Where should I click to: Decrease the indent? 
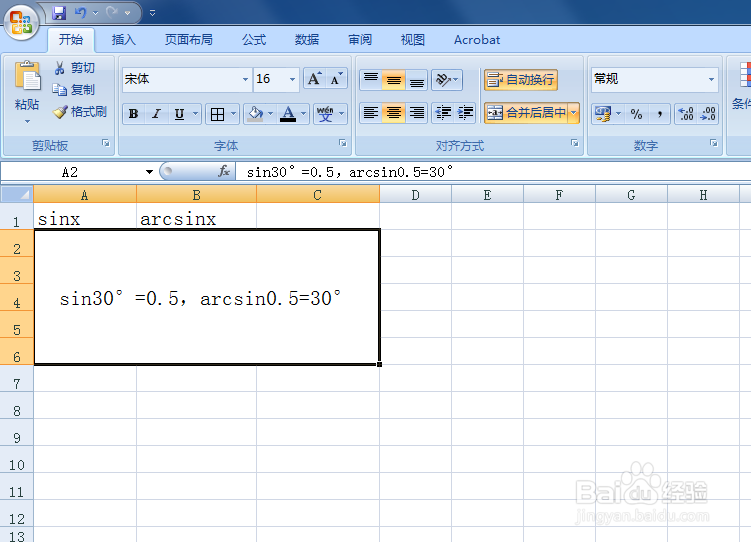443,113
